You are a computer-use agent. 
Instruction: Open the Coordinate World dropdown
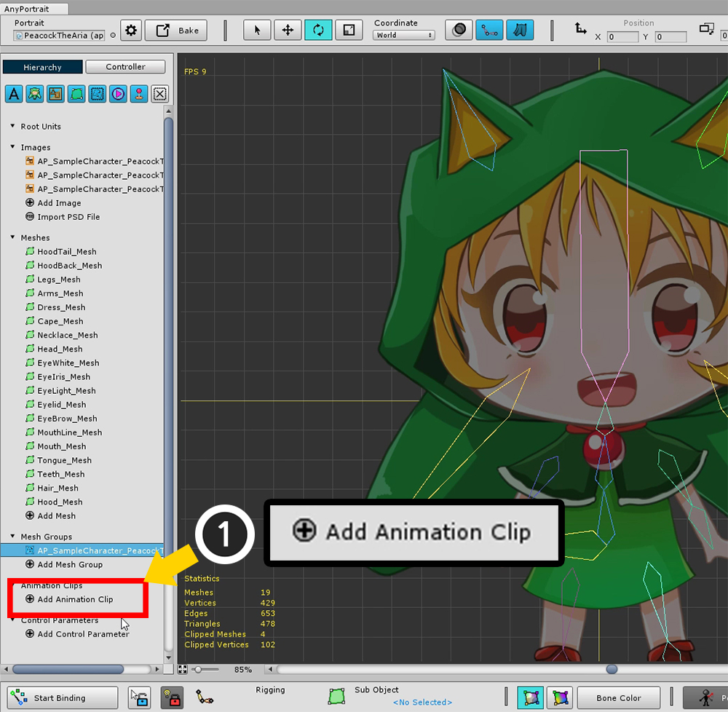(x=403, y=35)
